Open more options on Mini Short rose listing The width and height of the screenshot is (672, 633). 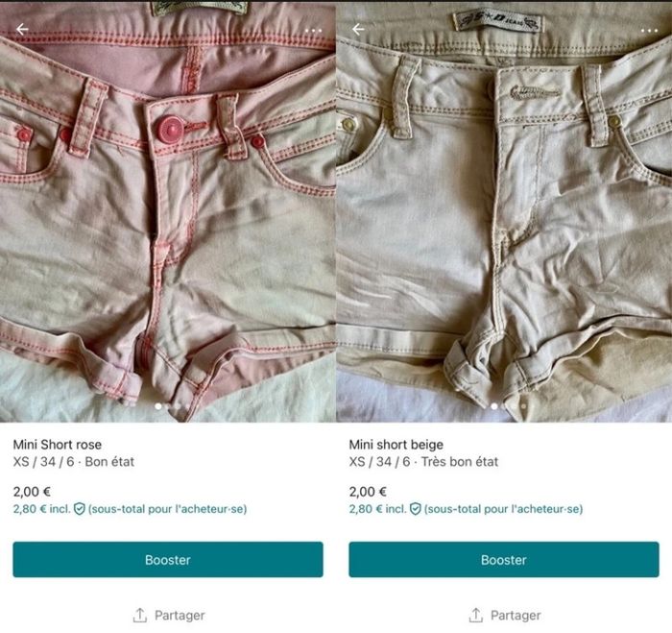pyautogui.click(x=313, y=30)
